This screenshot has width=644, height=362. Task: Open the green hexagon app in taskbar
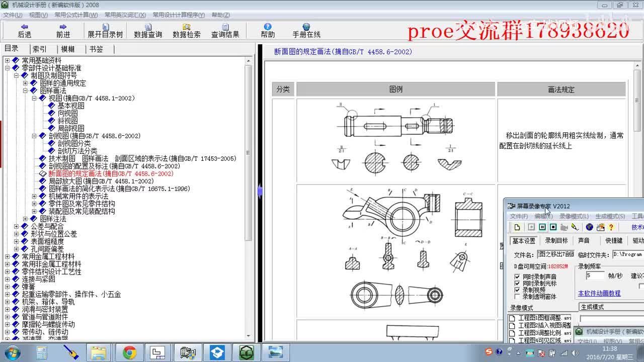pyautogui.click(x=247, y=353)
